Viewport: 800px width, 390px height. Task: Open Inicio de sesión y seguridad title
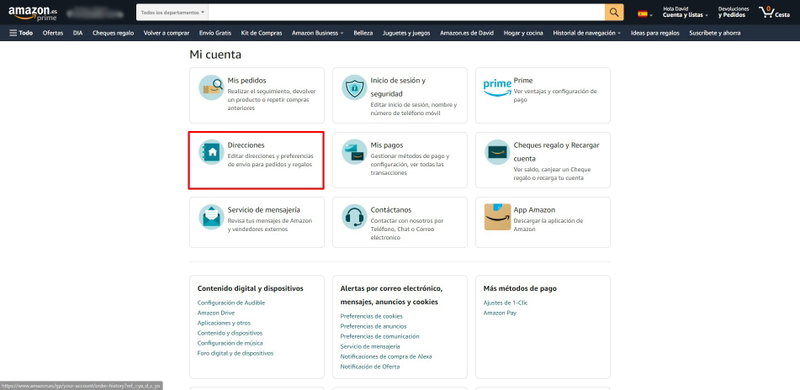click(x=398, y=87)
